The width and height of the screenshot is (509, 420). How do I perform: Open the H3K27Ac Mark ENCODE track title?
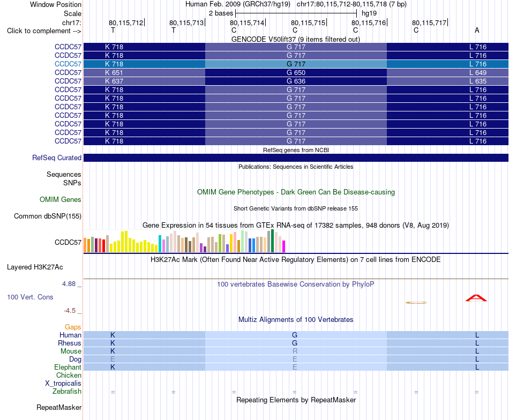click(x=295, y=260)
